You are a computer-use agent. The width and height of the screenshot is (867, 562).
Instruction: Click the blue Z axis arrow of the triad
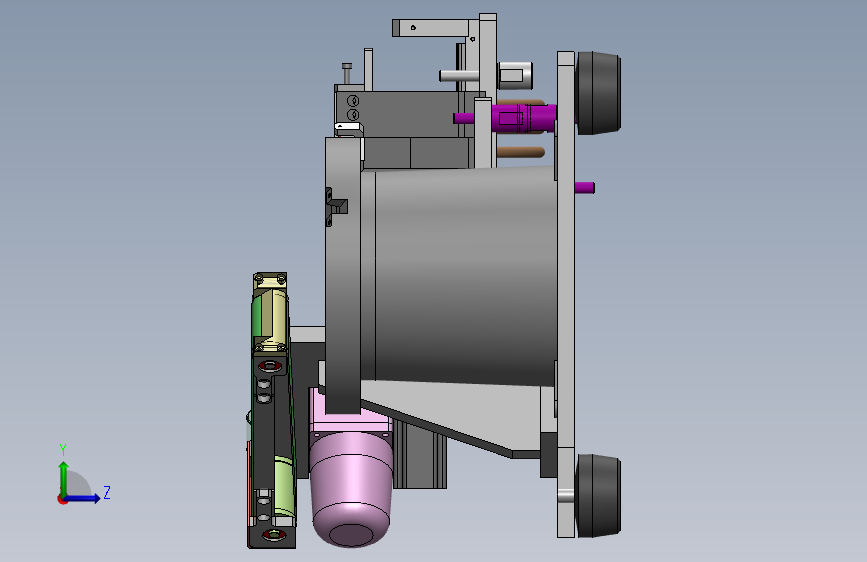[x=83, y=498]
